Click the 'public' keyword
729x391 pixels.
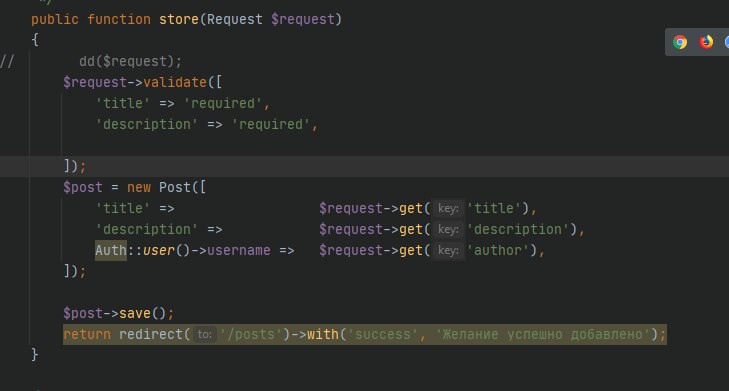coord(55,20)
